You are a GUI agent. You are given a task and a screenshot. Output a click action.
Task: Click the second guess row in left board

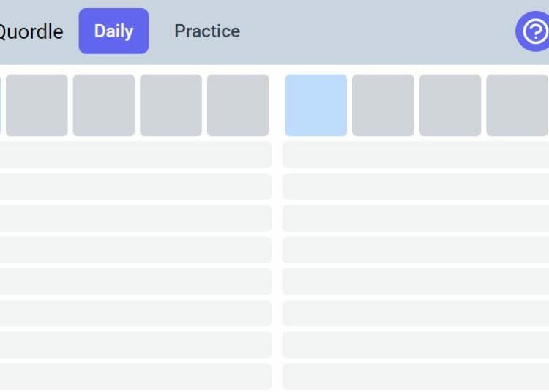pyautogui.click(x=136, y=154)
